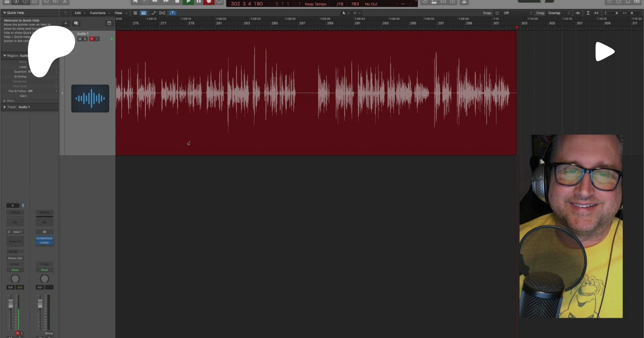
Task: Click the Bnce bounce button
Action: [x=49, y=333]
